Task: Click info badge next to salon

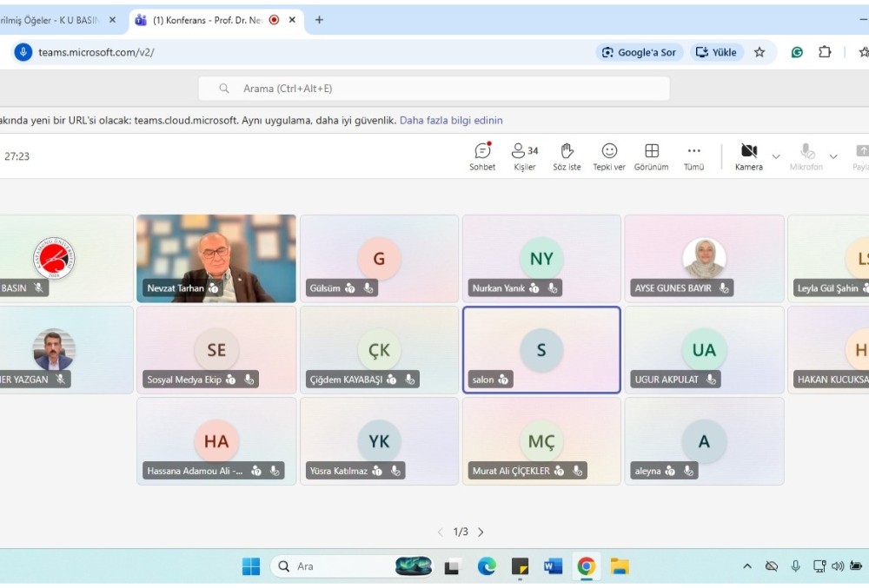Action: point(503,380)
